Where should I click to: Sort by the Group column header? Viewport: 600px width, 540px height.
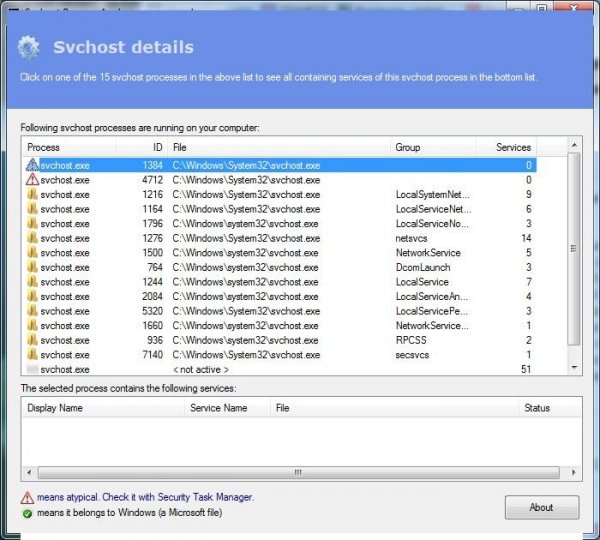pyautogui.click(x=433, y=147)
